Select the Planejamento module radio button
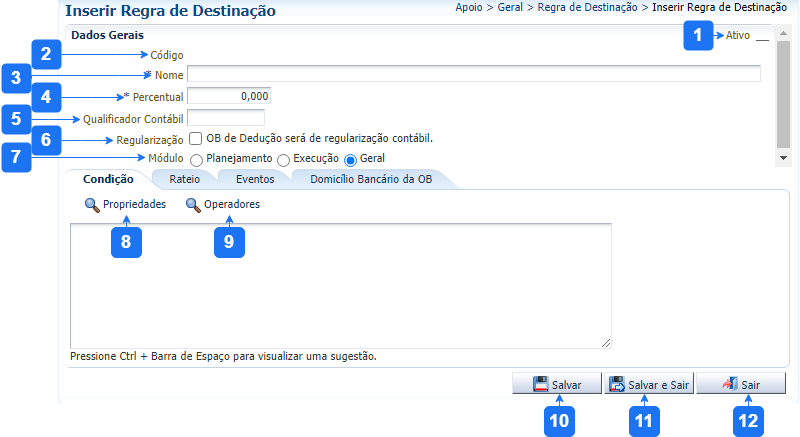The height and width of the screenshot is (437, 800). click(x=197, y=159)
